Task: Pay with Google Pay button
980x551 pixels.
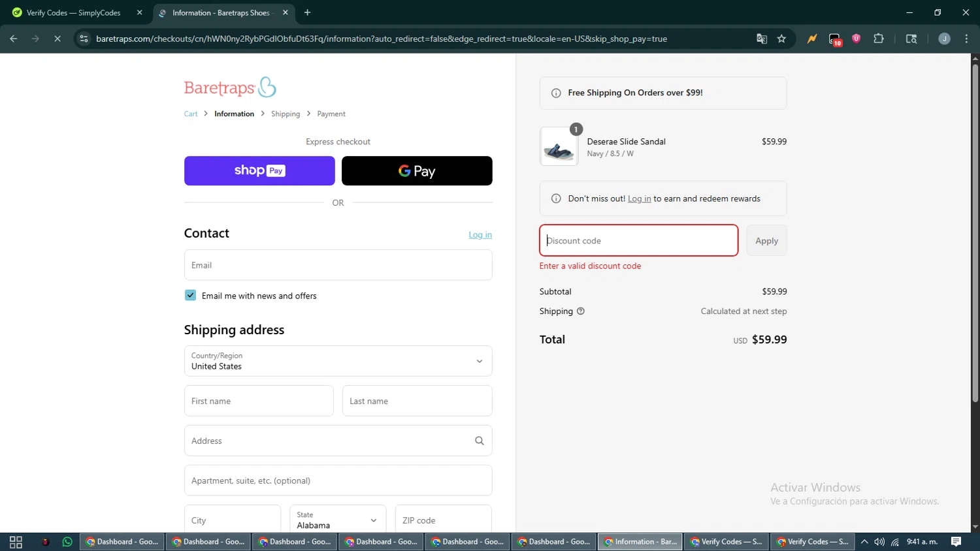Action: point(417,170)
